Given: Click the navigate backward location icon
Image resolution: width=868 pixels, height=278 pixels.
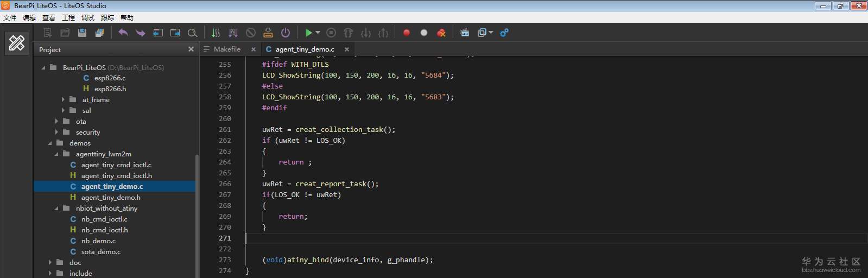Looking at the screenshot, I should [x=158, y=33].
